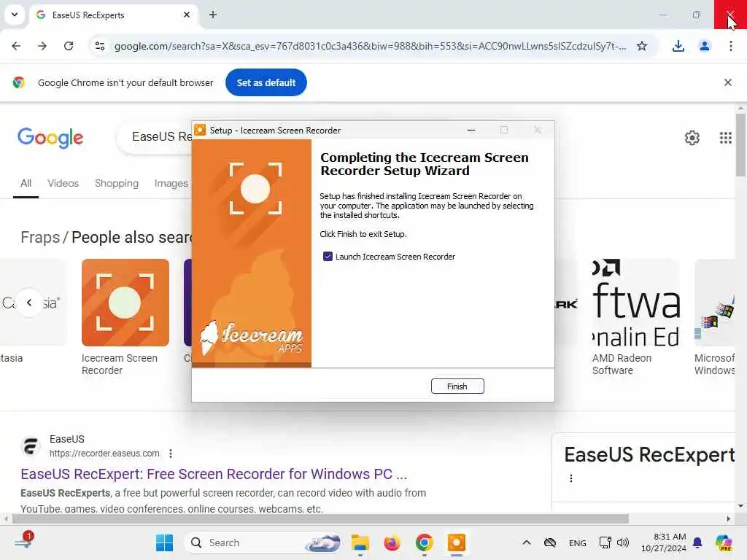
Task: Open Chrome profile icon
Action: pos(705,46)
